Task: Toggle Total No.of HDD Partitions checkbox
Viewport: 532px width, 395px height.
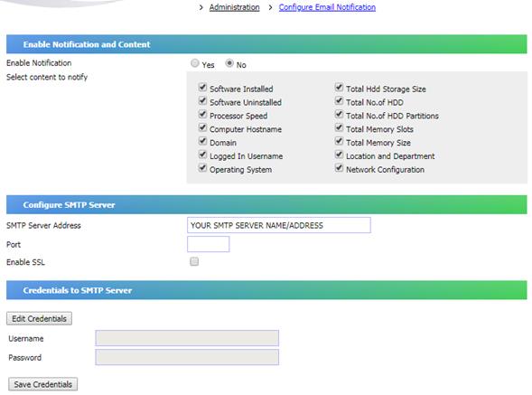Action: pyautogui.click(x=339, y=114)
